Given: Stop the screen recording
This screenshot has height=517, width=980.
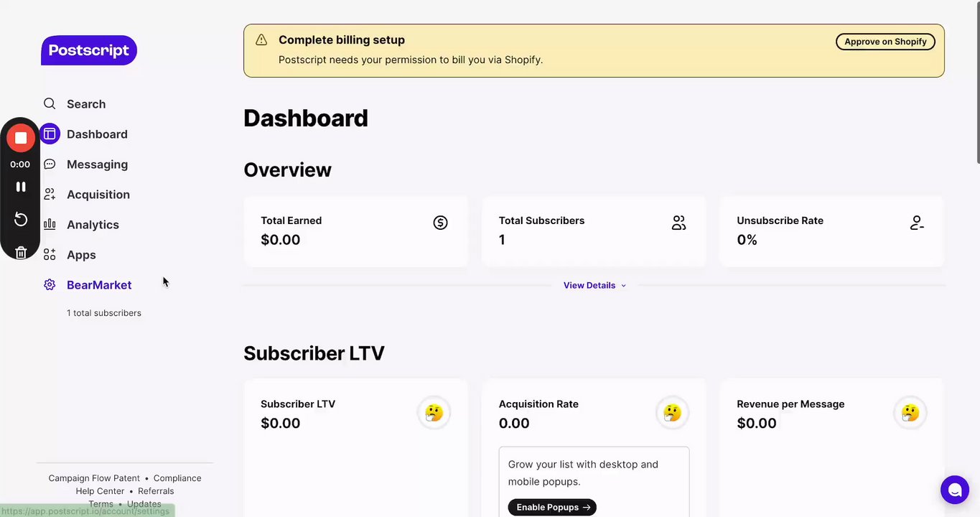Looking at the screenshot, I should (21, 138).
